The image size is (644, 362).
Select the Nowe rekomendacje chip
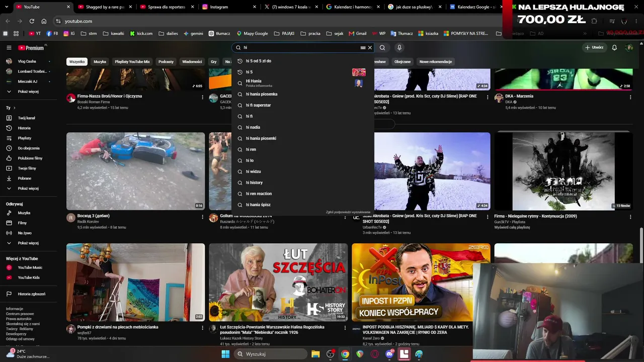[436, 62]
